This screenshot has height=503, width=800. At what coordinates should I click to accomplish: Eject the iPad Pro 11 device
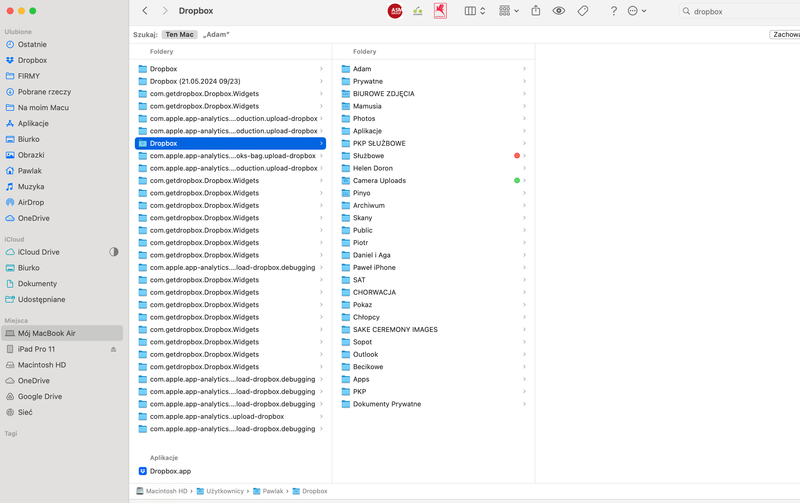[x=113, y=349]
